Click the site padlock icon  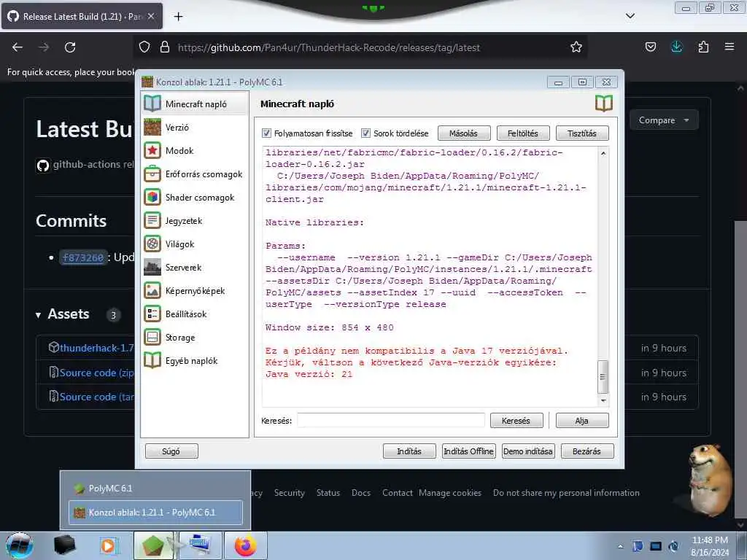[165, 47]
